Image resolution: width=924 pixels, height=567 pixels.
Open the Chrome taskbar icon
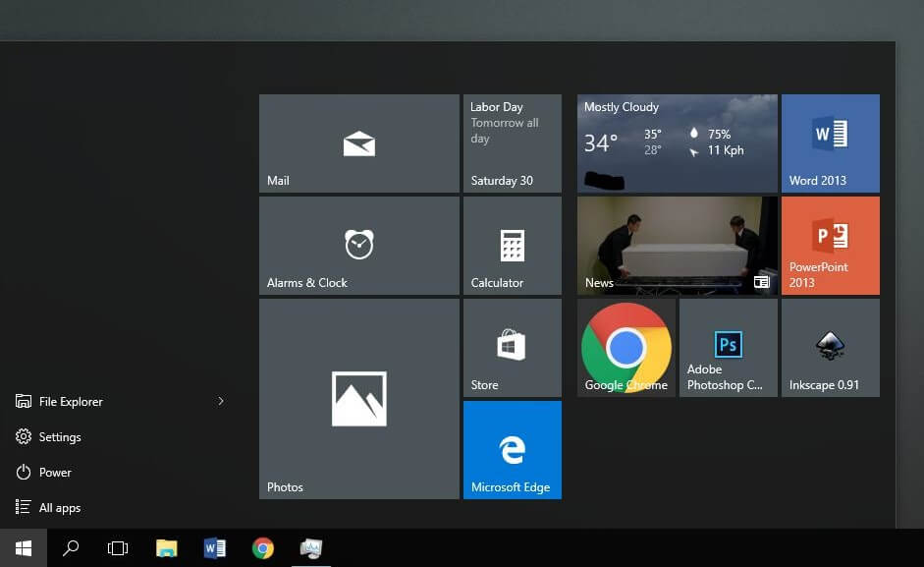[x=263, y=548]
